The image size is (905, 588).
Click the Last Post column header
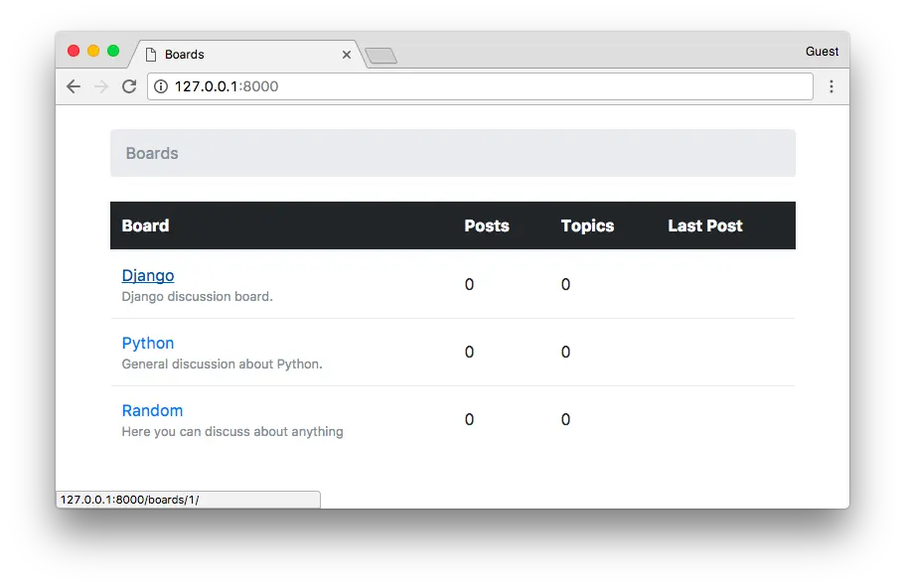tap(705, 225)
